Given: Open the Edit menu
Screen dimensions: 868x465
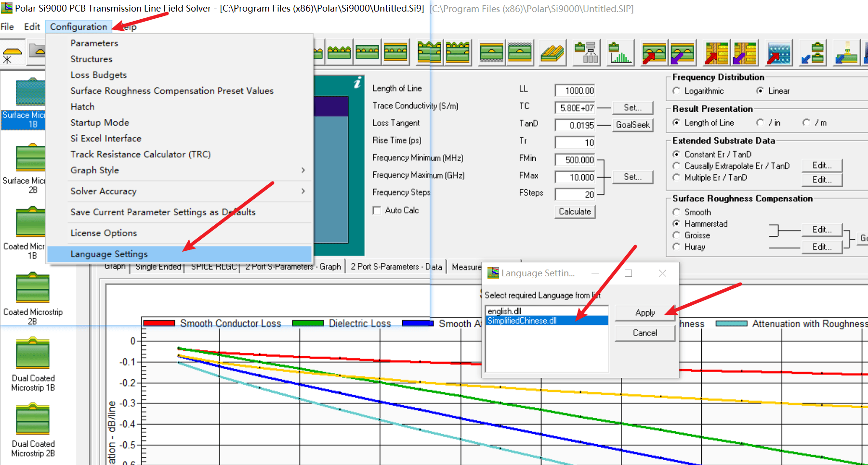Looking at the screenshot, I should pos(32,26).
